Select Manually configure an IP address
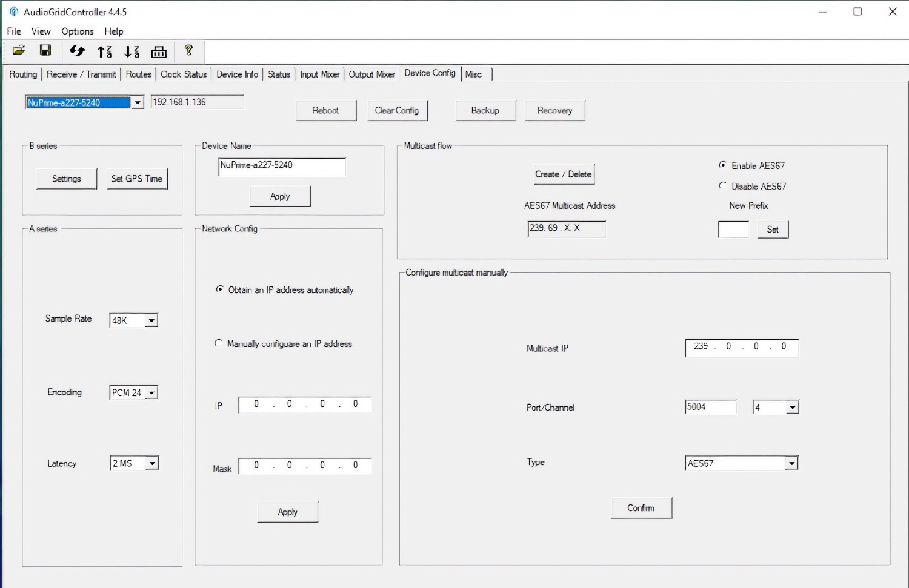The height and width of the screenshot is (588, 909). [x=219, y=343]
